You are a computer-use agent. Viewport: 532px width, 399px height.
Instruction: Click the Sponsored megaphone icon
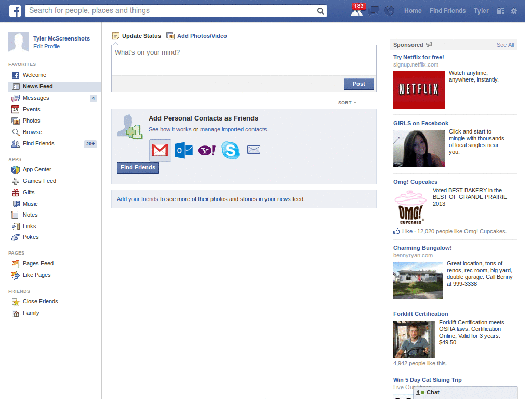click(x=429, y=45)
